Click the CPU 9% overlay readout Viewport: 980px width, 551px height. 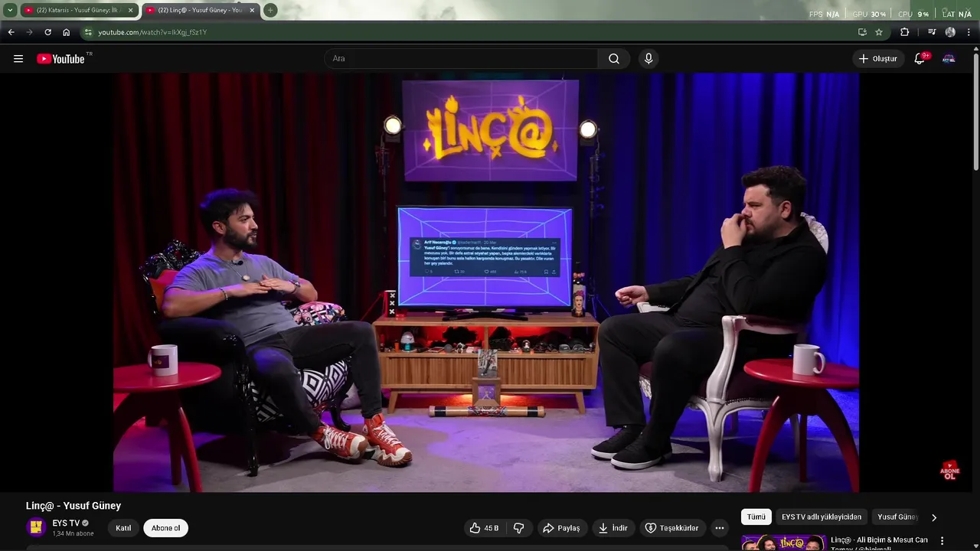tap(913, 14)
